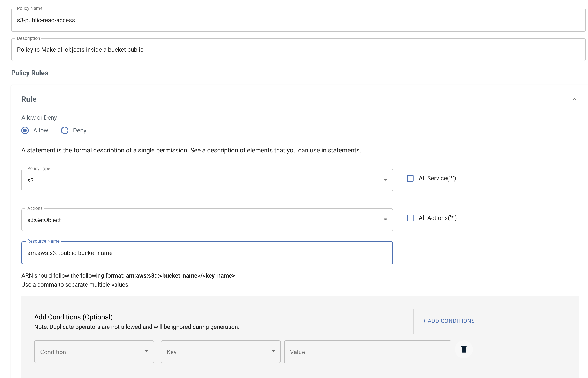The image size is (588, 378).
Task: Open the Condition dropdown
Action: coord(94,352)
